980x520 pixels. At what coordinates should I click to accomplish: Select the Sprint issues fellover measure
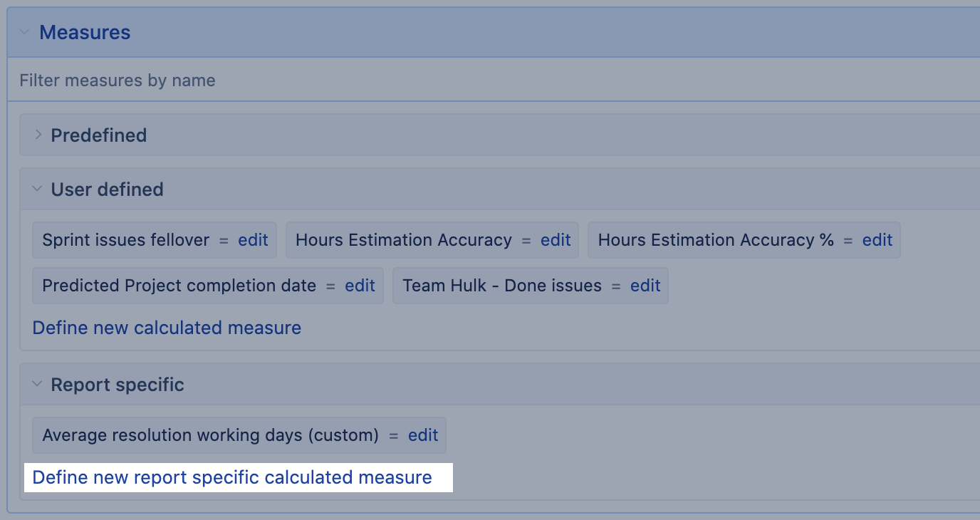[x=125, y=240]
